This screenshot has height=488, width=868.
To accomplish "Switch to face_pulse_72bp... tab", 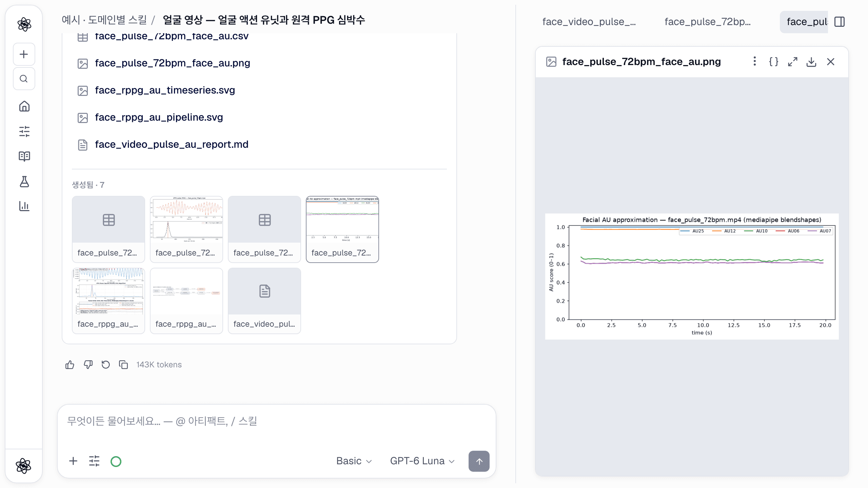I will [x=708, y=22].
